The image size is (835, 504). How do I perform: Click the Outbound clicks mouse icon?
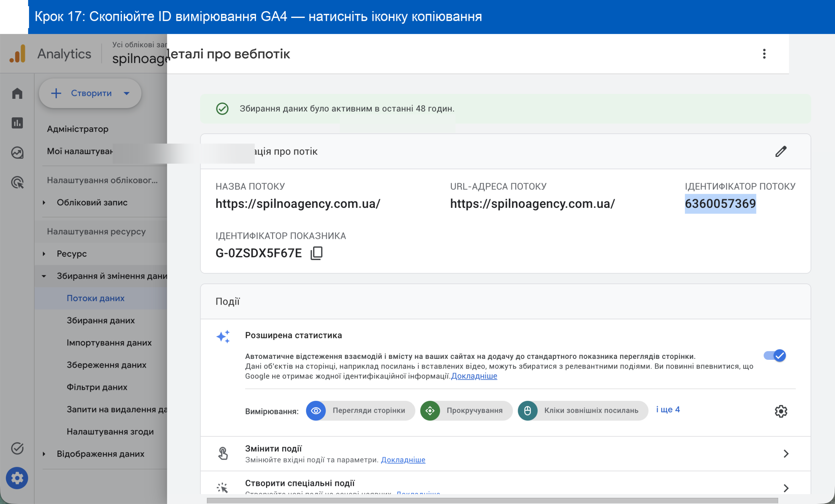[528, 411]
